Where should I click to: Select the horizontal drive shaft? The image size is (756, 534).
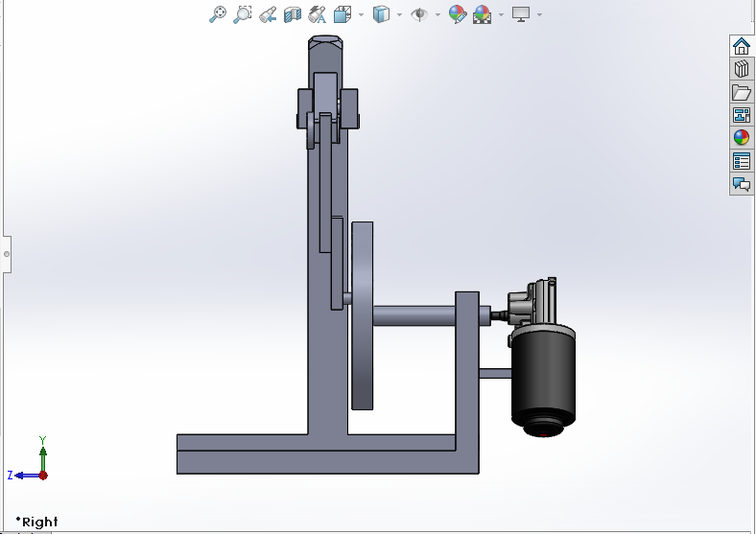414,315
